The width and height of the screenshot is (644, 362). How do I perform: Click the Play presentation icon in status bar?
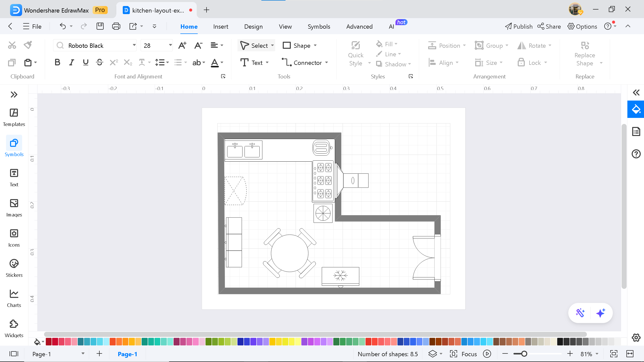[487, 354]
